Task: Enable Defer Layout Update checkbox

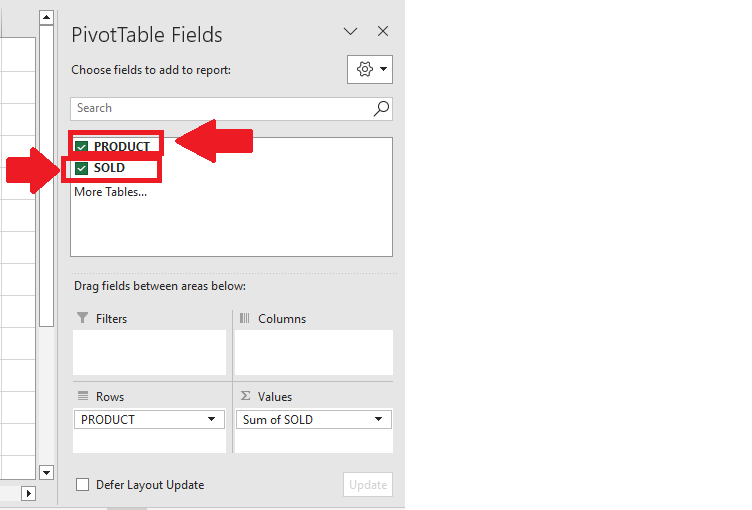Action: coord(82,485)
